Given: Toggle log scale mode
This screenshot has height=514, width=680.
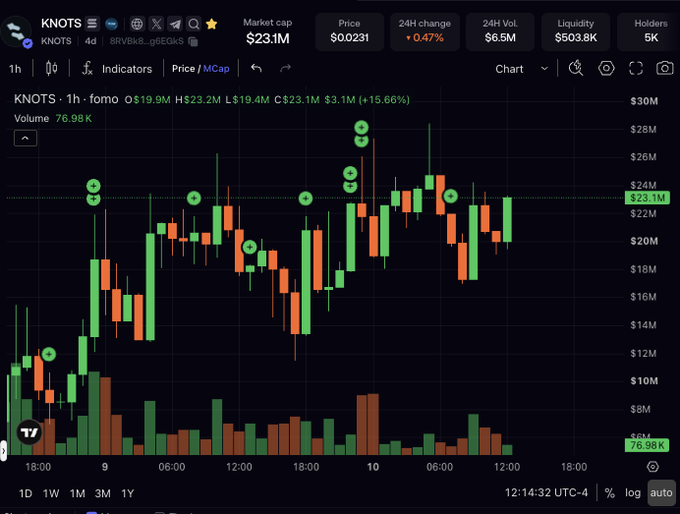Looking at the screenshot, I should [633, 493].
